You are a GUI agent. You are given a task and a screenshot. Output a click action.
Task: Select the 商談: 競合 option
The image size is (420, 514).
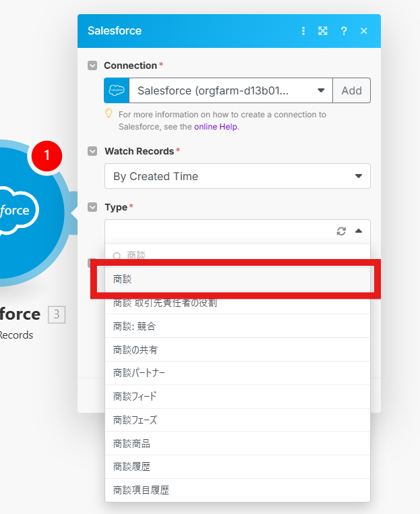coord(237,326)
